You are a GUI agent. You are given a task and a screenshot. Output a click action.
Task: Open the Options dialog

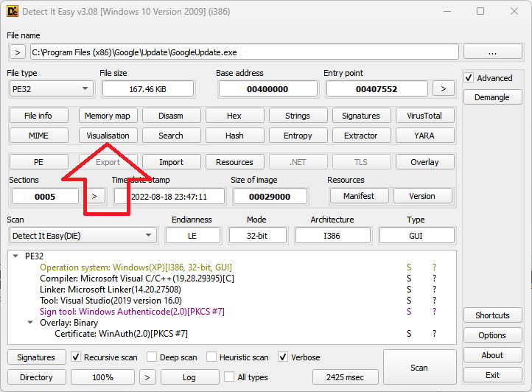492,335
